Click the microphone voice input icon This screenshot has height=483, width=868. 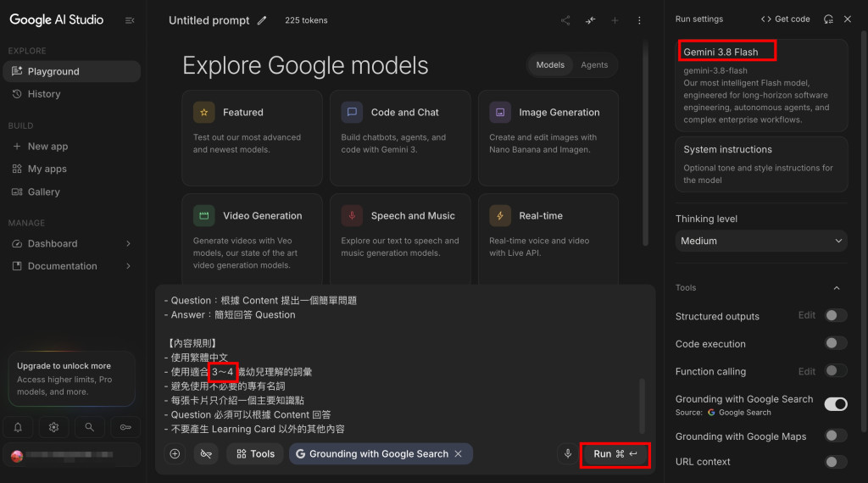pyautogui.click(x=567, y=453)
